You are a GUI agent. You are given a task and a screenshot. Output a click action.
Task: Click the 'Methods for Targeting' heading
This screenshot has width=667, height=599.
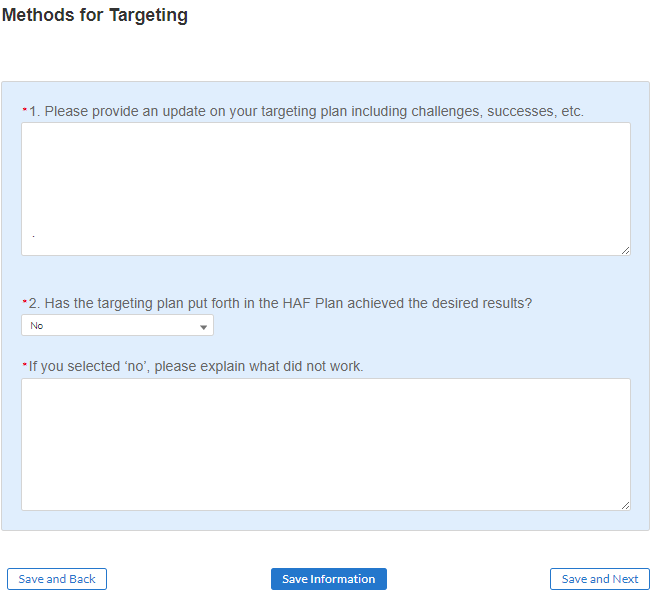click(x=94, y=16)
